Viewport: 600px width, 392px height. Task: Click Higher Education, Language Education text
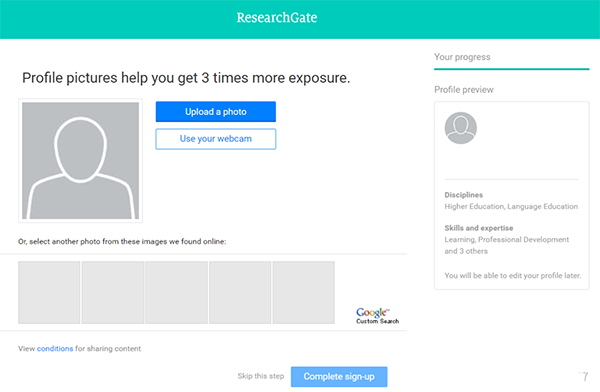pos(511,206)
